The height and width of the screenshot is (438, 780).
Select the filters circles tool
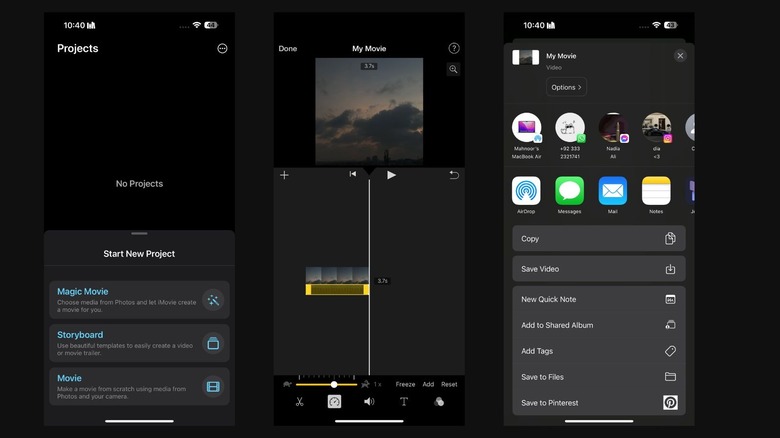coord(439,402)
